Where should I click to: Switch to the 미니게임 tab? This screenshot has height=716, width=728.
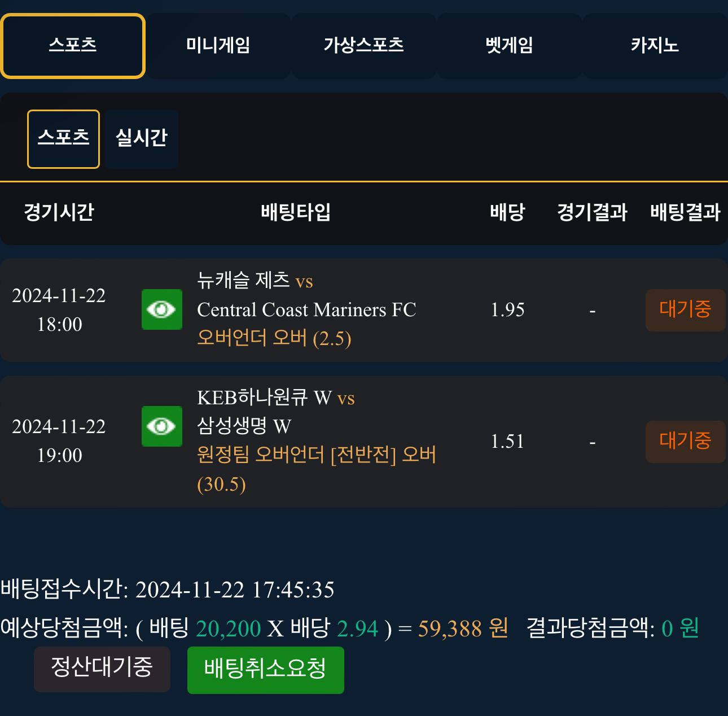(218, 46)
